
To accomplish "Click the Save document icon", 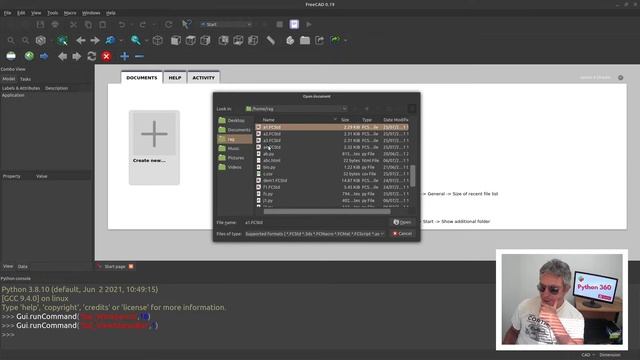I will tap(40, 24).
